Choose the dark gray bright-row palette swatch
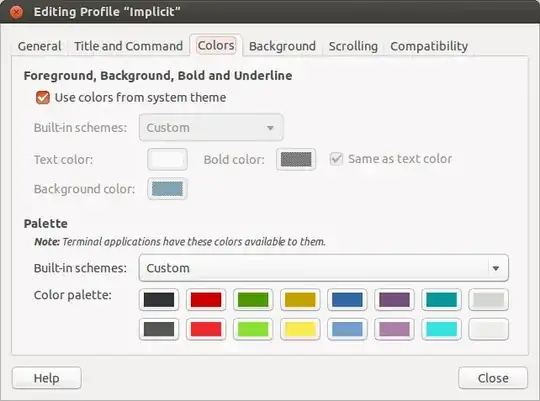The image size is (540, 401). [x=159, y=329]
